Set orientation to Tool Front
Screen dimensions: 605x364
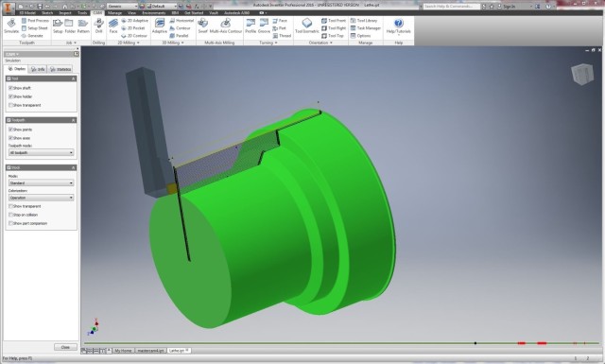point(334,21)
